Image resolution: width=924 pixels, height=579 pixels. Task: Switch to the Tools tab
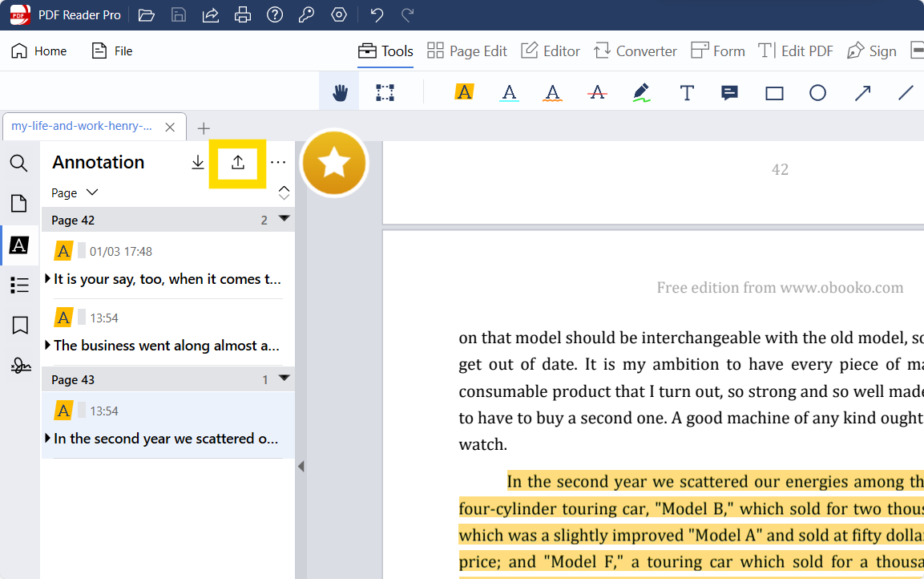385,51
